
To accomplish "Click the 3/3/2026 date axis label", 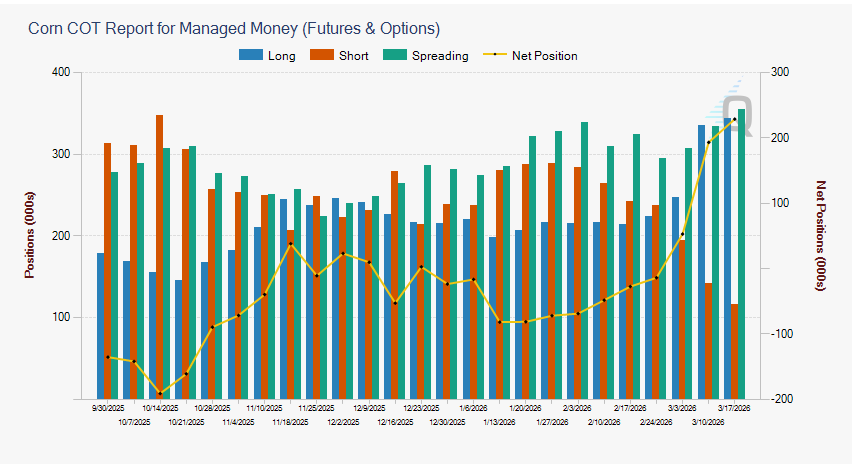I will coord(682,408).
